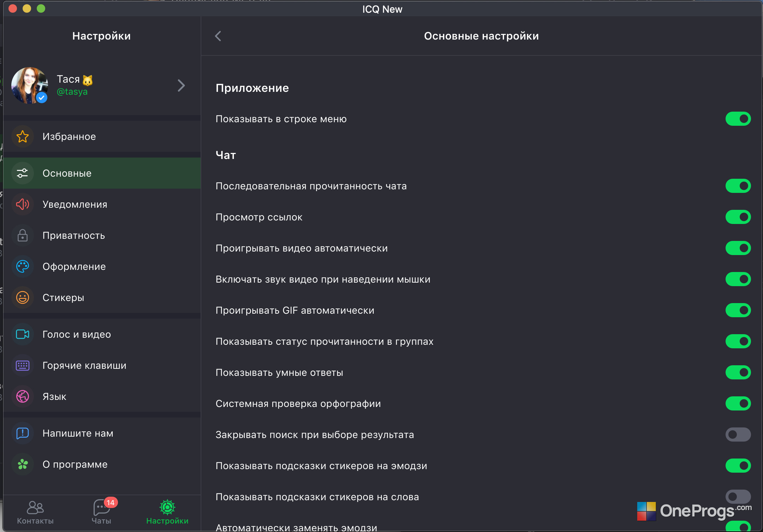Screen dimensions: 763x532
Task: Click the speaker icon for Уведомления
Action: click(23, 204)
